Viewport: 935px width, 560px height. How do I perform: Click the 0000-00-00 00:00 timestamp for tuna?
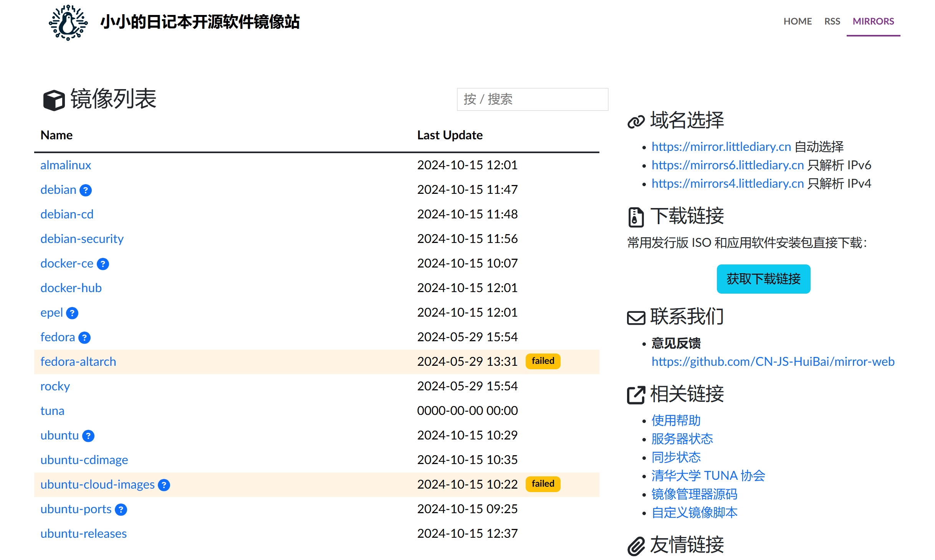click(467, 411)
